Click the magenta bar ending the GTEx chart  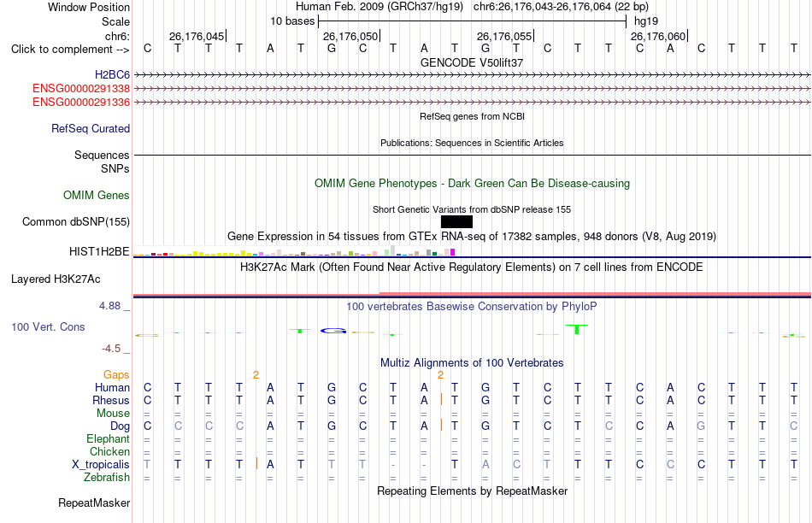point(453,252)
